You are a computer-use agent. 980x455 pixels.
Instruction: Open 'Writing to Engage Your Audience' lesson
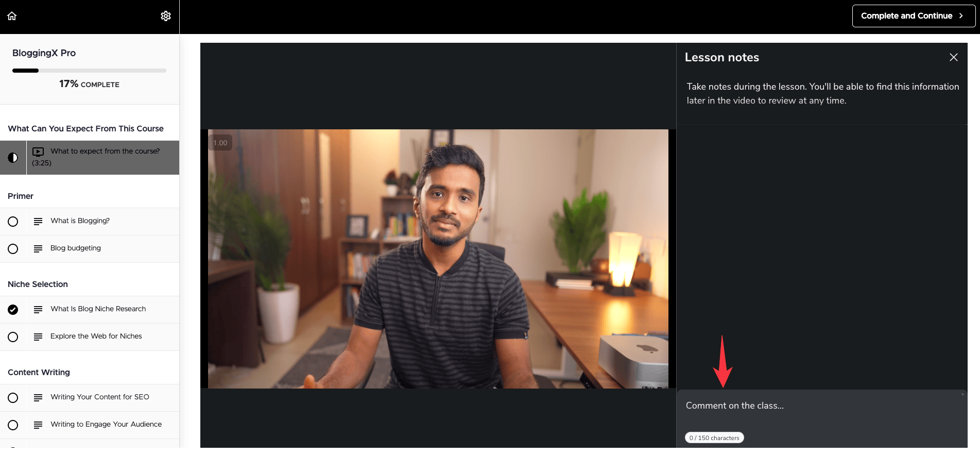[106, 425]
